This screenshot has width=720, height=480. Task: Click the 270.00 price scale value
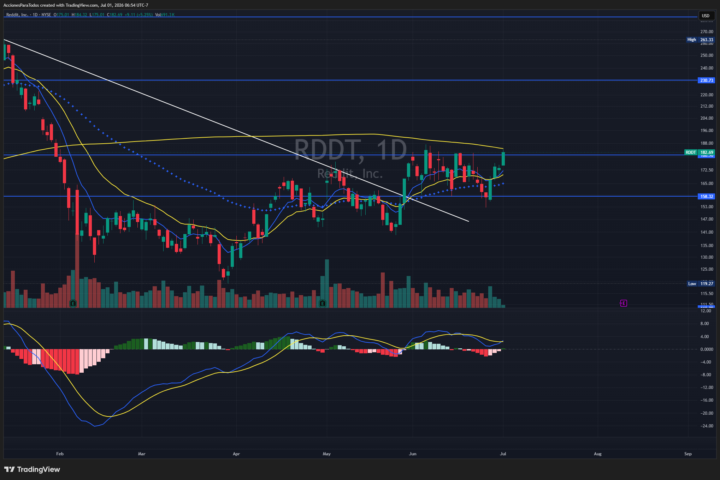click(707, 32)
